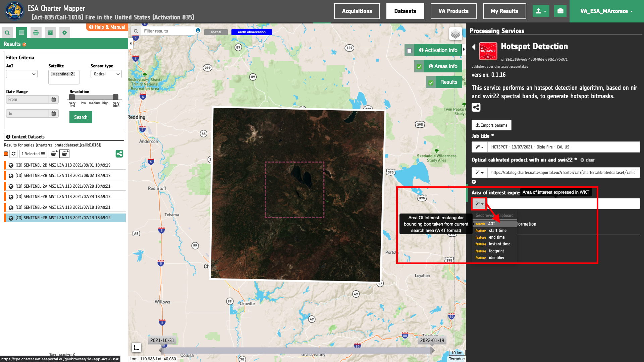Switch to the Datasets tab
644x362 pixels.
pos(405,11)
